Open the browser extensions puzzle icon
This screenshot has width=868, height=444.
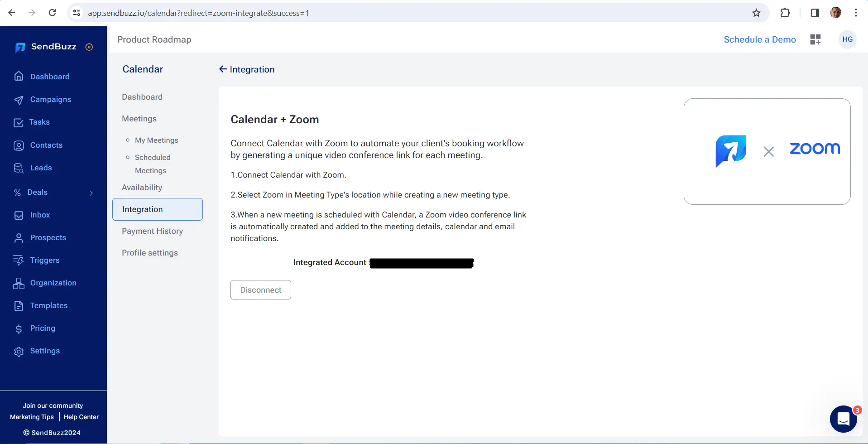[x=785, y=13]
